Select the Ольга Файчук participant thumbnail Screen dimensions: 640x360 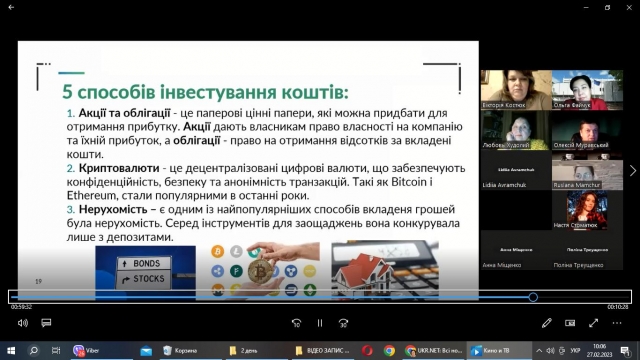pos(587,90)
